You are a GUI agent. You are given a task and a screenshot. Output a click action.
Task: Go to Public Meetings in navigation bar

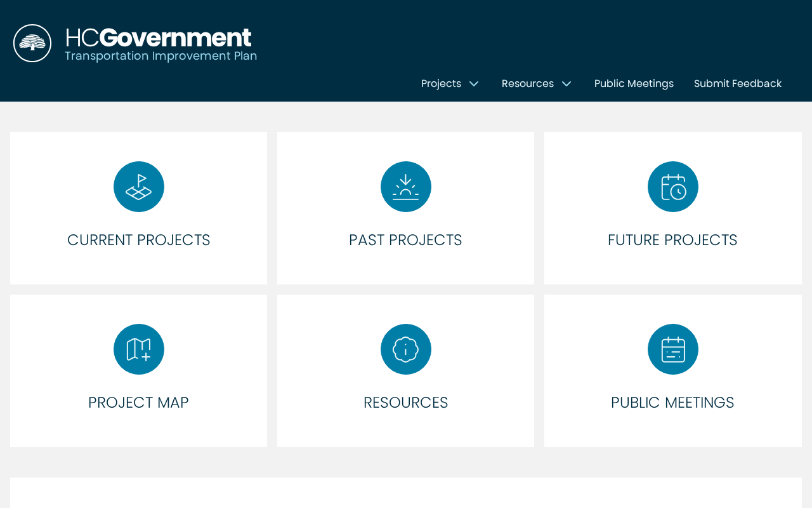coord(634,83)
